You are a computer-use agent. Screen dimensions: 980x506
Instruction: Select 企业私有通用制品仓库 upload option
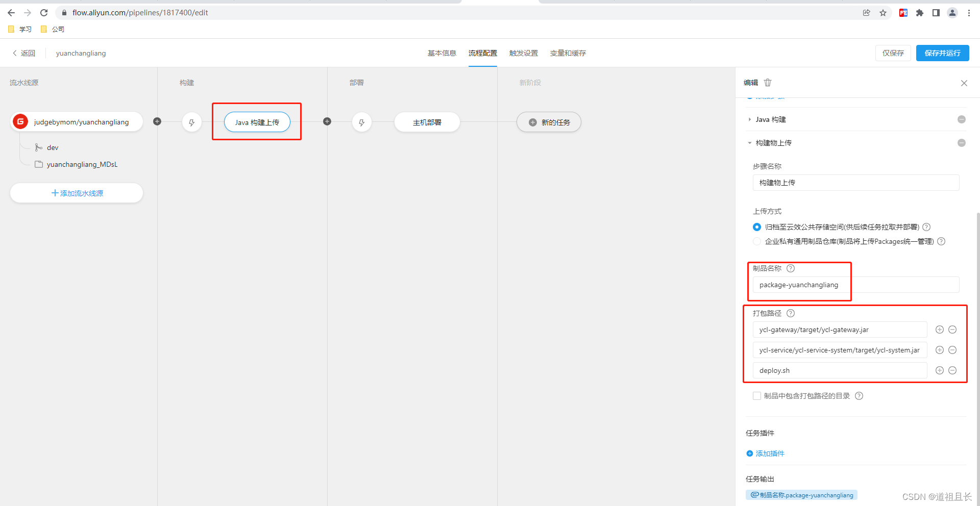coord(757,241)
